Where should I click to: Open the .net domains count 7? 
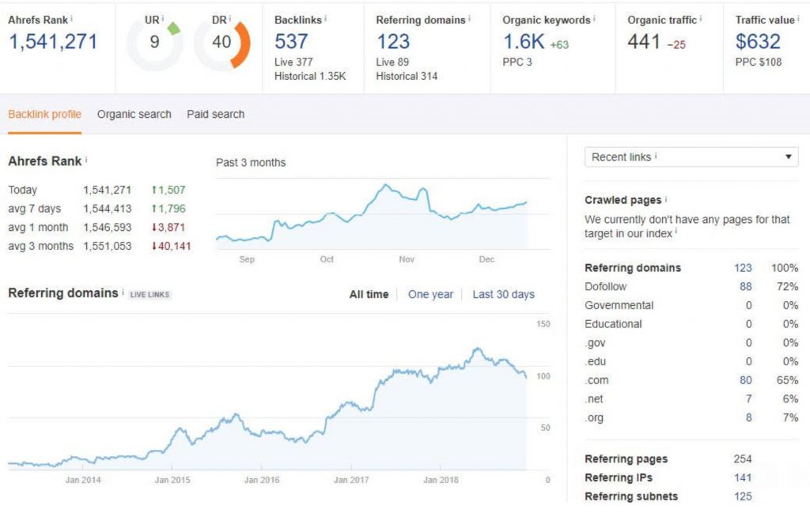[748, 399]
